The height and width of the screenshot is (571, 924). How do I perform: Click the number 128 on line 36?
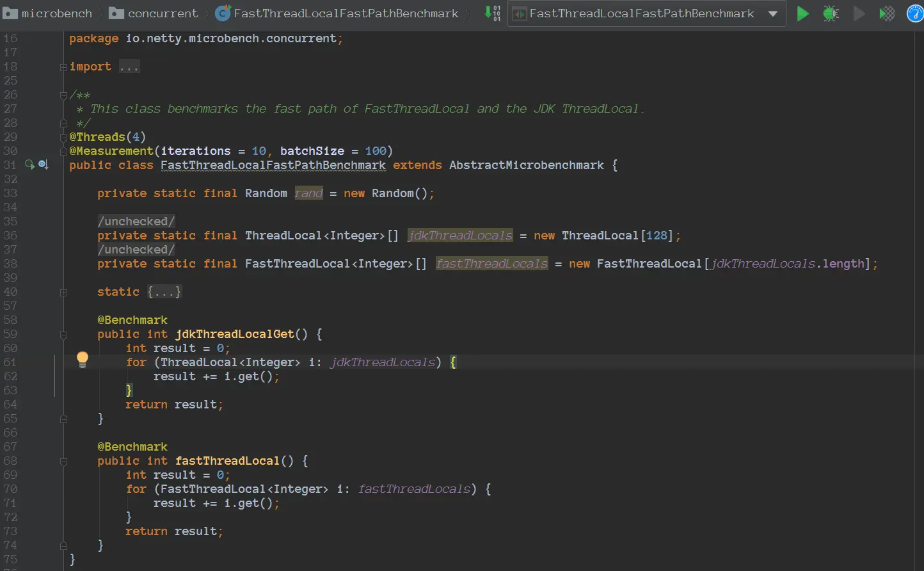(657, 236)
